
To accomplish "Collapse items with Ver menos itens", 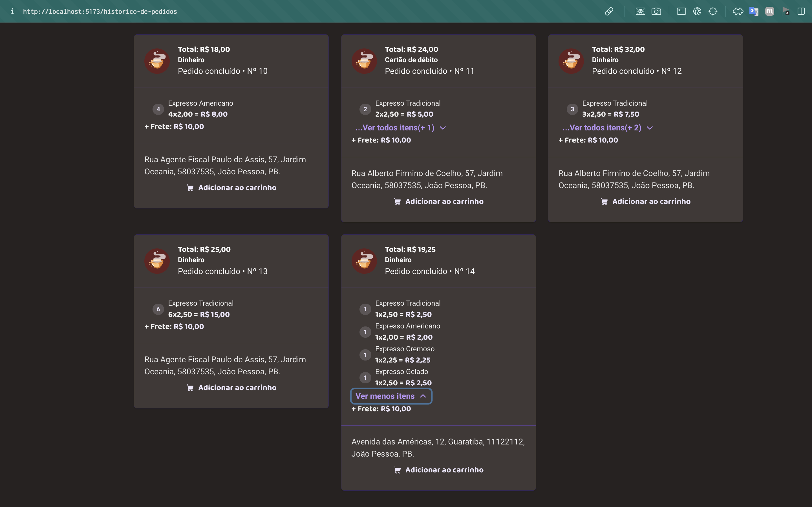I will (x=391, y=396).
